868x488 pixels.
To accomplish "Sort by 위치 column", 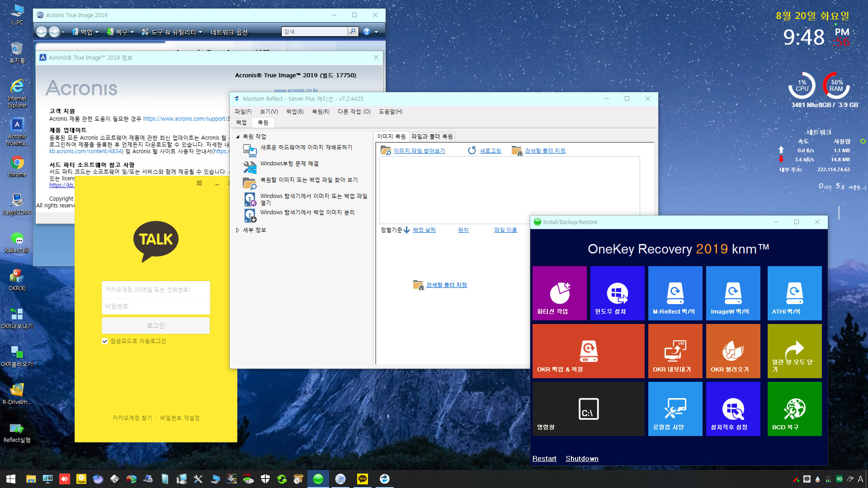I will (x=463, y=230).
